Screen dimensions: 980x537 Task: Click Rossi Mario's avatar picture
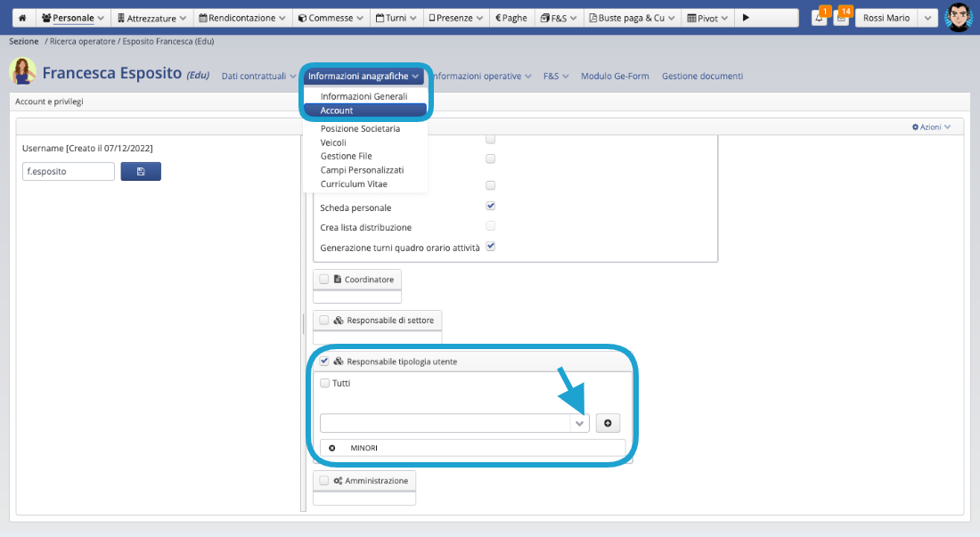pyautogui.click(x=958, y=18)
